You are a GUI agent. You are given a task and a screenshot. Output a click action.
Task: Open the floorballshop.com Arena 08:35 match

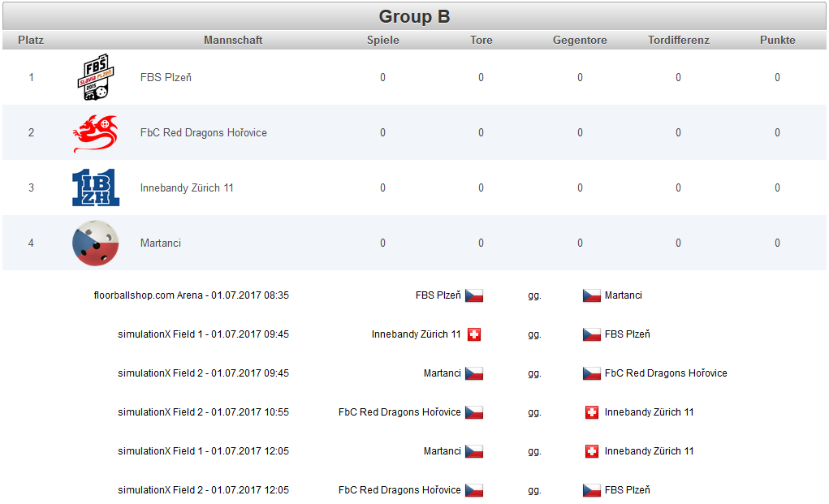(x=192, y=295)
